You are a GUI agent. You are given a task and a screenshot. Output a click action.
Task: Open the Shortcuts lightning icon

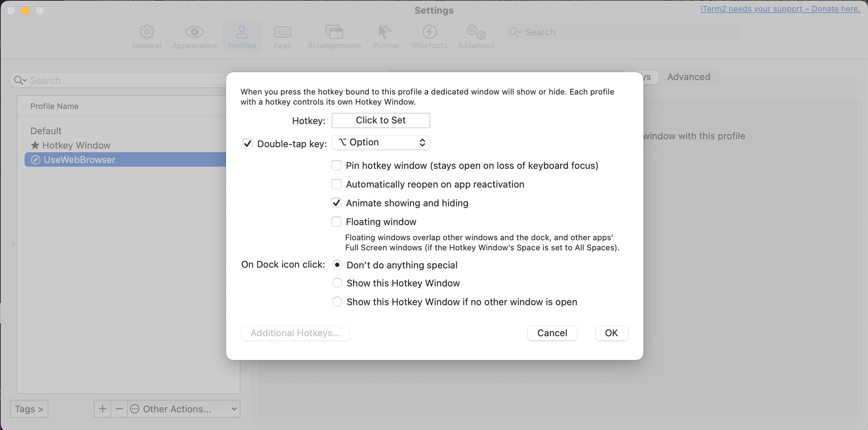(429, 32)
